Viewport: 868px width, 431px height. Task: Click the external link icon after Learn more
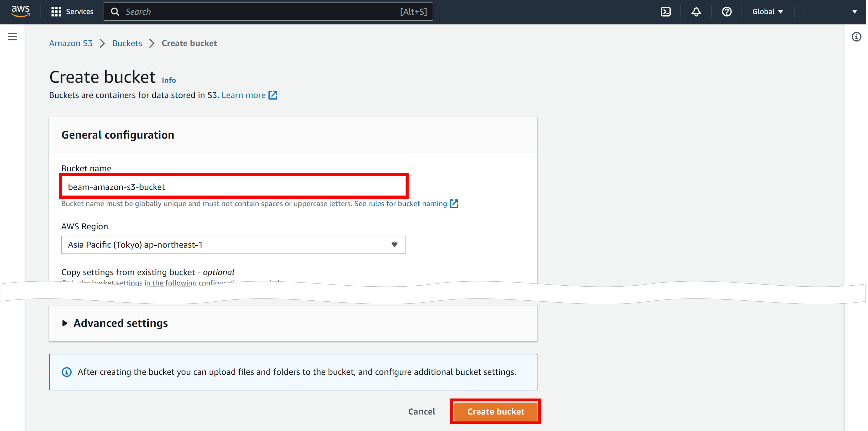point(273,95)
